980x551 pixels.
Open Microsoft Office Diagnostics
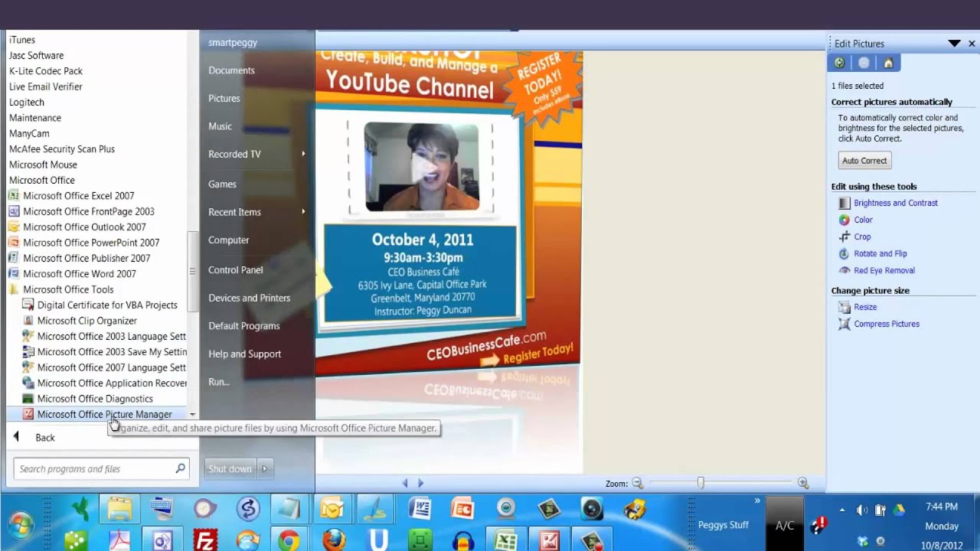(87, 399)
